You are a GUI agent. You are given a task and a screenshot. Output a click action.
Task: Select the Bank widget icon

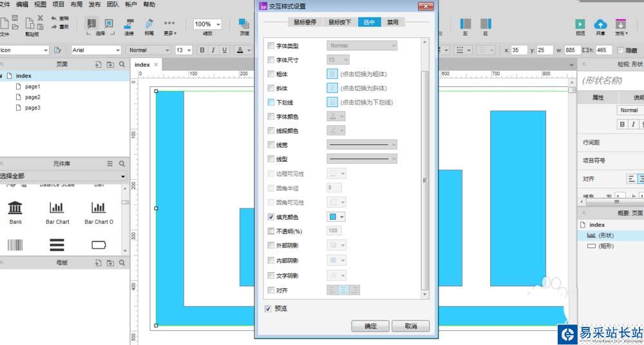coord(15,208)
